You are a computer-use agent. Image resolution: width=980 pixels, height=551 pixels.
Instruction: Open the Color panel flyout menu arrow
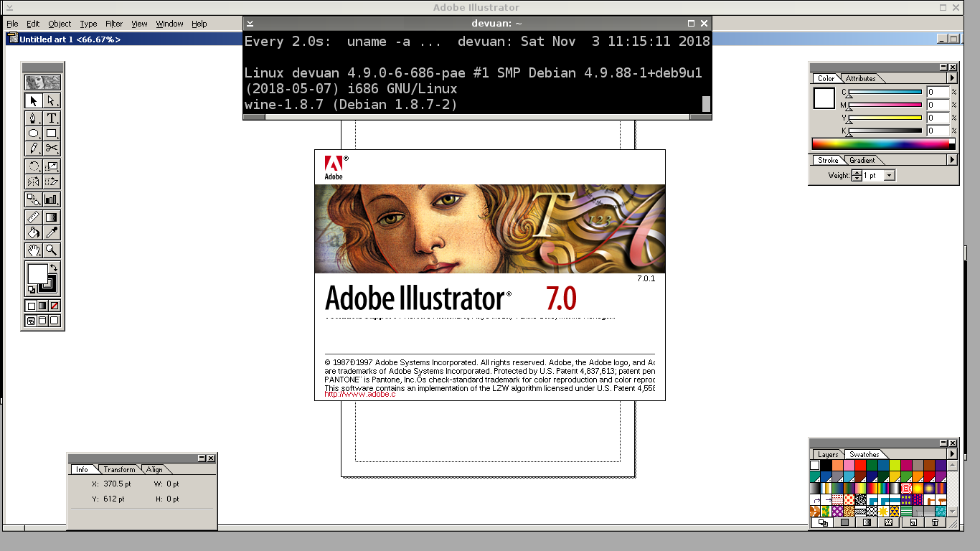(x=953, y=78)
